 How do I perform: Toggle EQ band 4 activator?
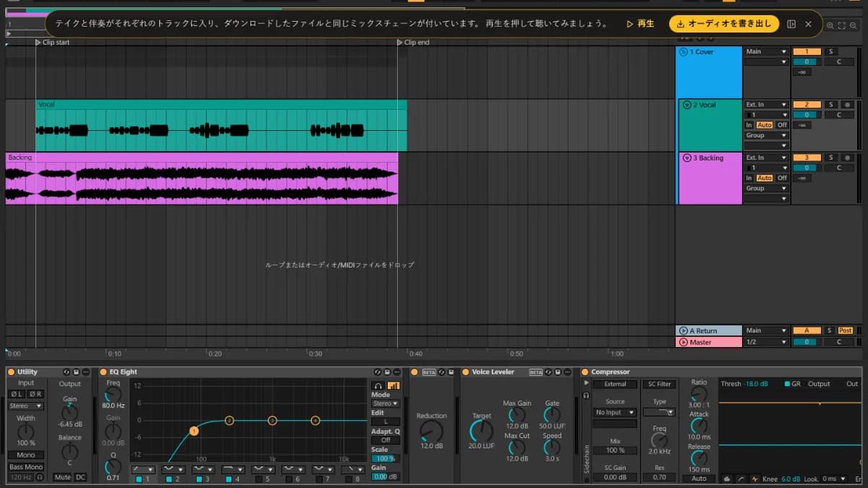pyautogui.click(x=229, y=479)
